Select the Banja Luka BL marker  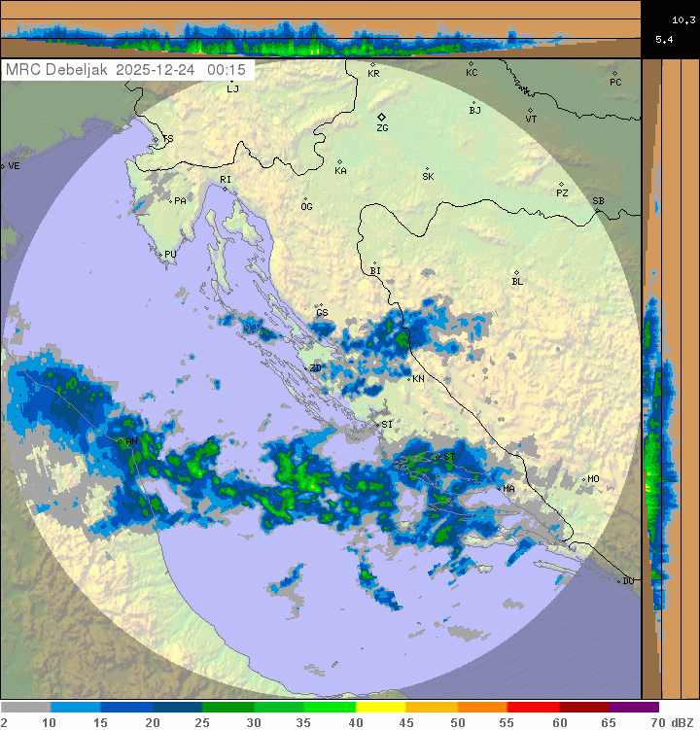[516, 273]
